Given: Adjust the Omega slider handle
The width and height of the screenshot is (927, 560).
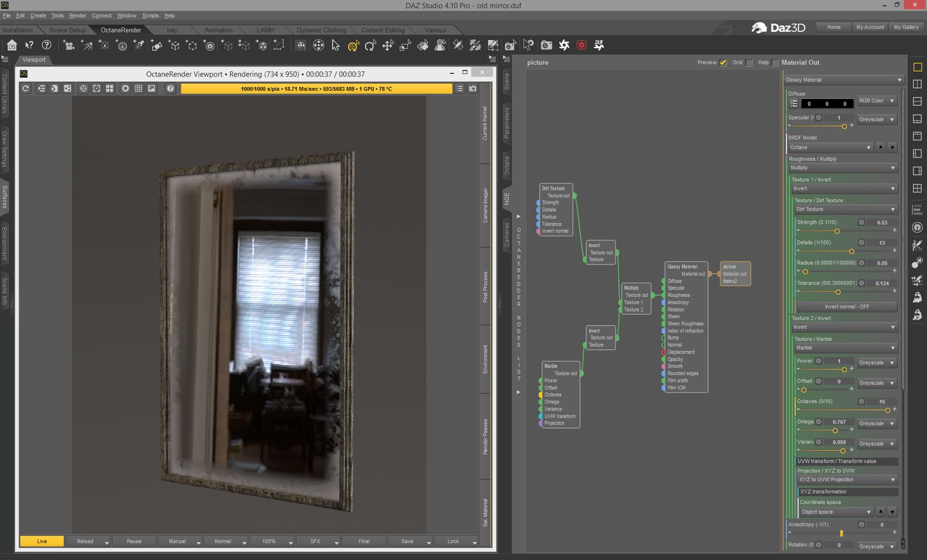Looking at the screenshot, I should coord(835,430).
